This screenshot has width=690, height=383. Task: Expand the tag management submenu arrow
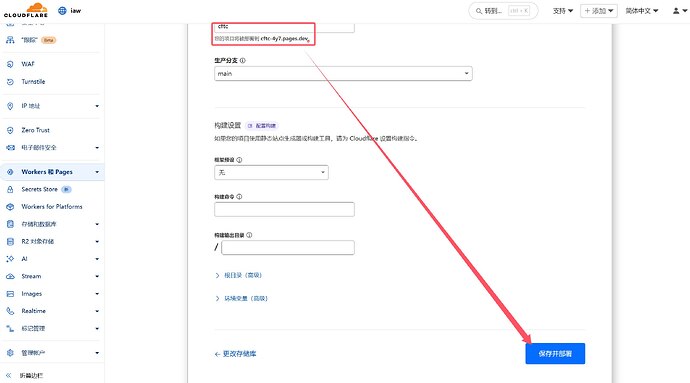pos(97,328)
